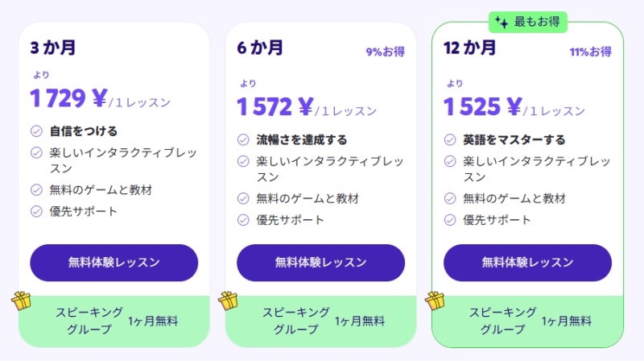Select the 3か月 plan heading

click(x=53, y=48)
